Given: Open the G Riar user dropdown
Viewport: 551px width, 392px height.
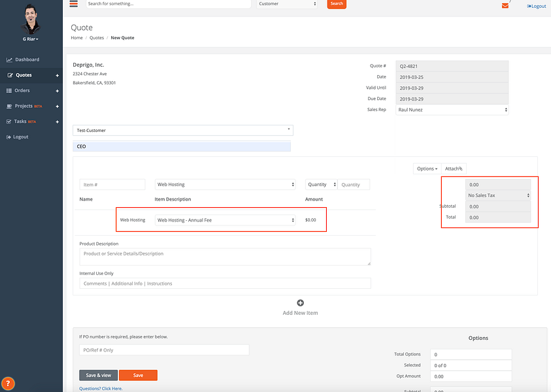Looking at the screenshot, I should click(31, 39).
